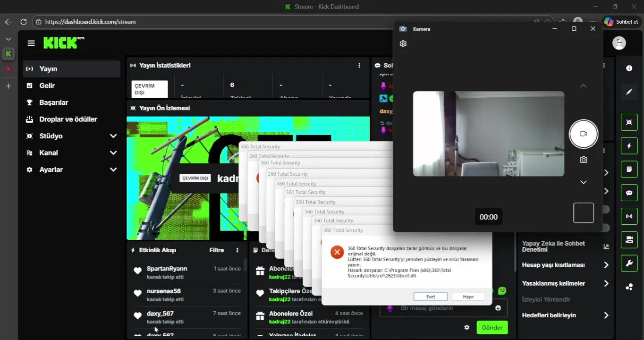Open chat settings gear next to Gönder

coord(466,327)
